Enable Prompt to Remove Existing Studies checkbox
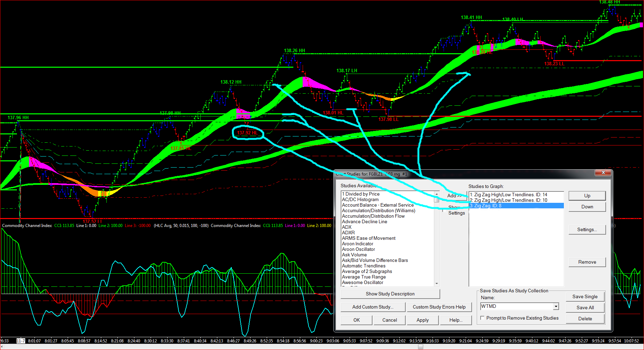Screen dimensions: 644x350 point(482,318)
